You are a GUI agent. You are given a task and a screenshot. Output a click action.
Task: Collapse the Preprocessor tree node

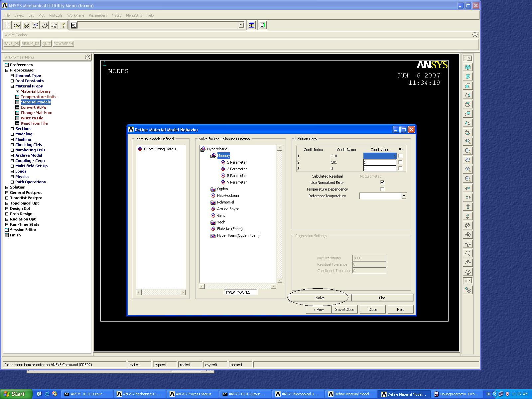tap(7, 70)
